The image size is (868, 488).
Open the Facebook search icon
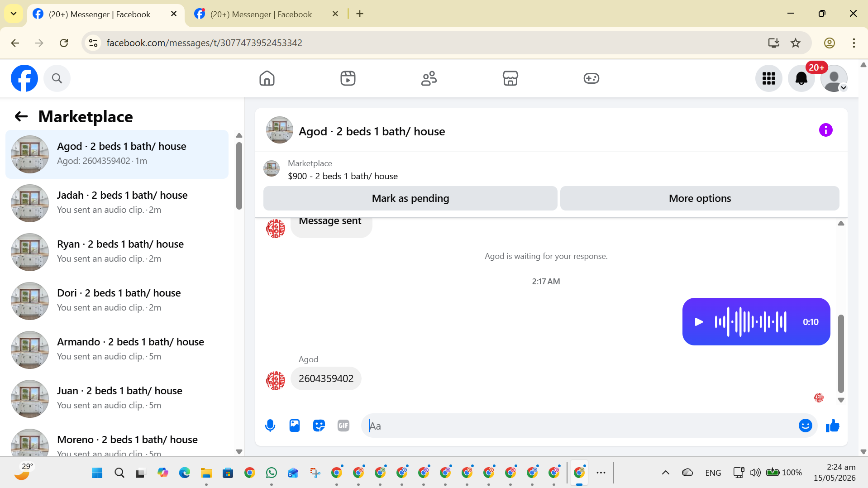(57, 78)
